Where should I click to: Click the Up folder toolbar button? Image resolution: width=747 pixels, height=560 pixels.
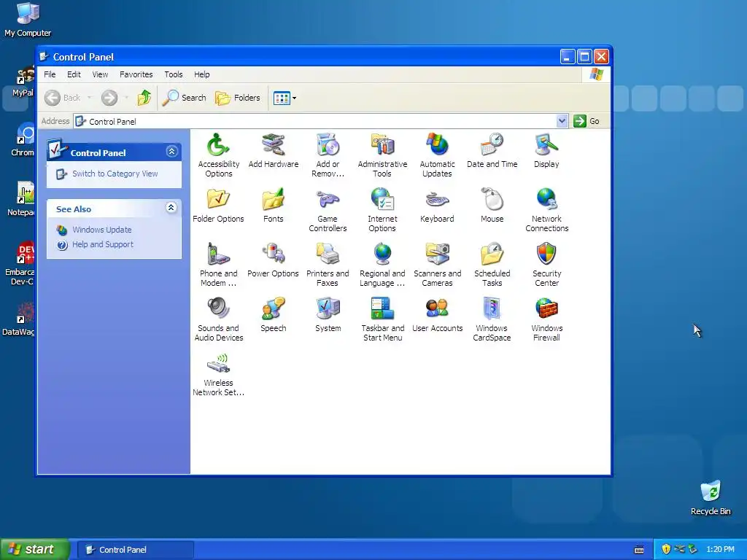(144, 98)
